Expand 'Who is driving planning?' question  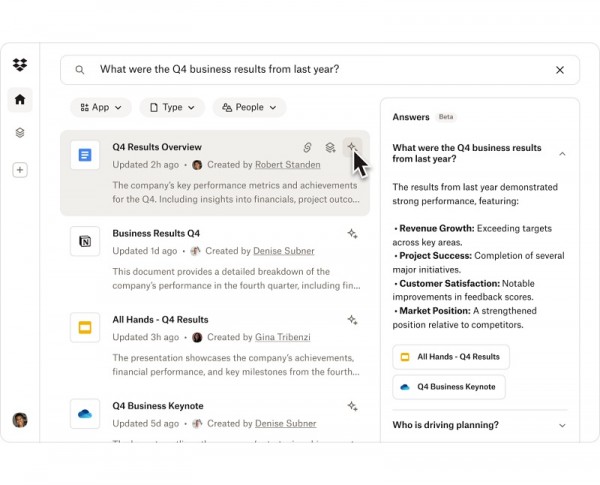pyautogui.click(x=562, y=425)
